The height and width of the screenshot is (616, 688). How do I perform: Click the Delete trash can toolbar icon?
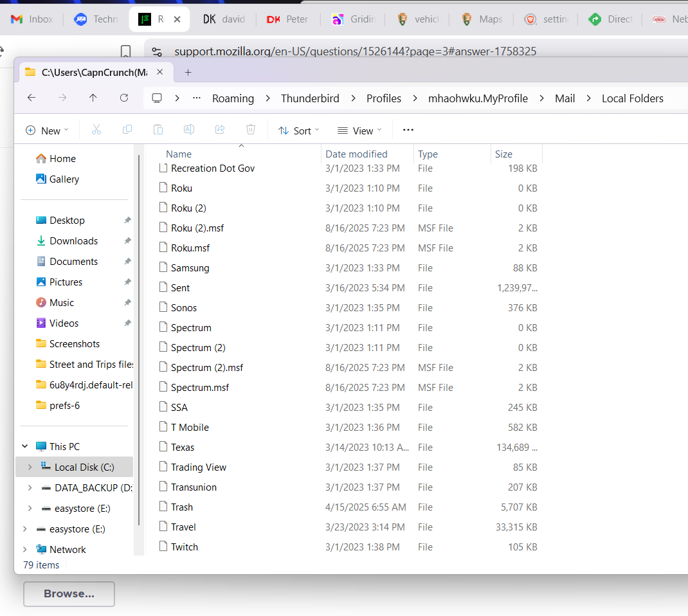point(251,130)
